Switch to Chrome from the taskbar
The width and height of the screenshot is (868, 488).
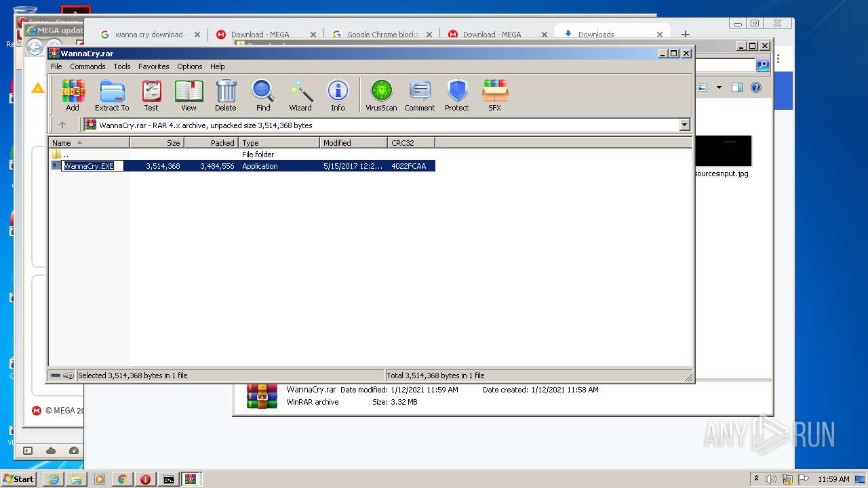(x=122, y=479)
